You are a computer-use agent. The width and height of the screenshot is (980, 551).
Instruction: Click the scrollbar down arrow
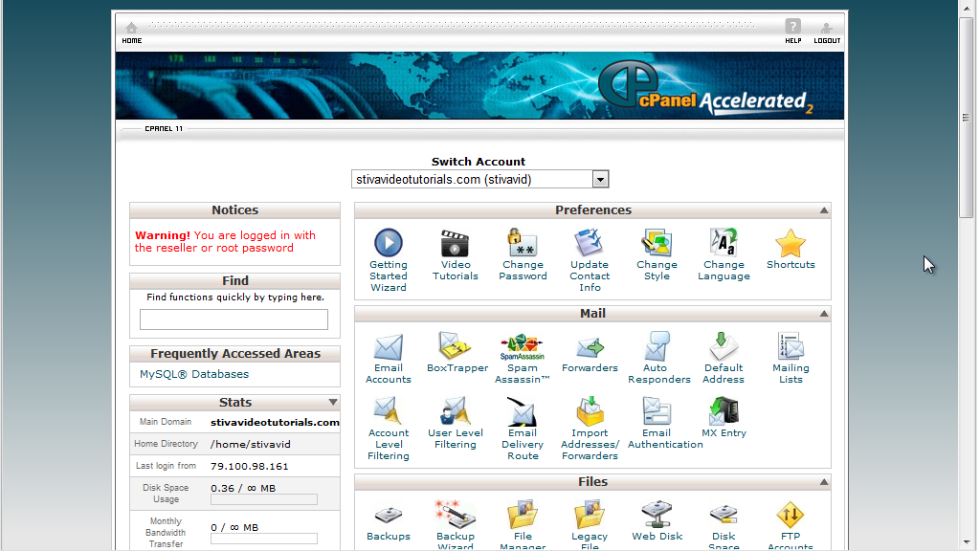pyautogui.click(x=967, y=542)
